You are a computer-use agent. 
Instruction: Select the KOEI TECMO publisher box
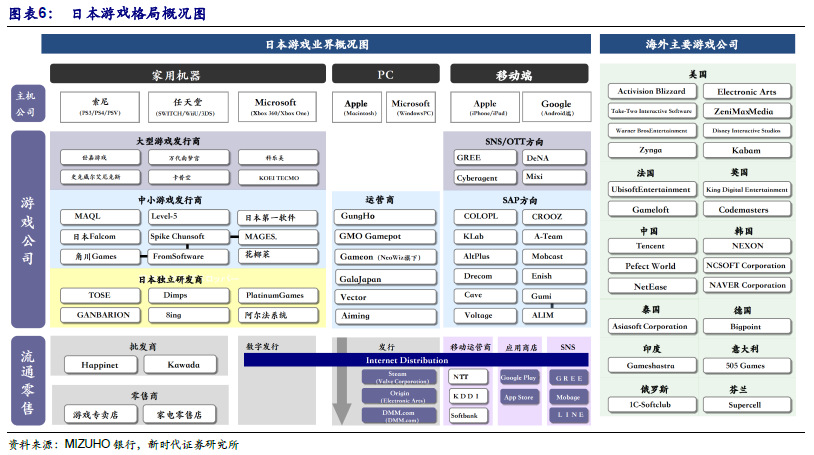278,178
